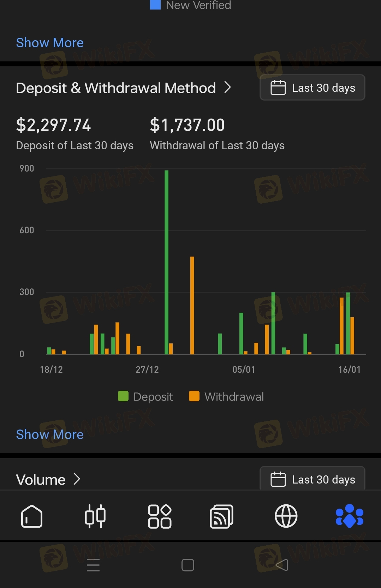Expand the Volume section chevron
Image resolution: width=381 pixels, height=588 pixels.
[x=77, y=479]
